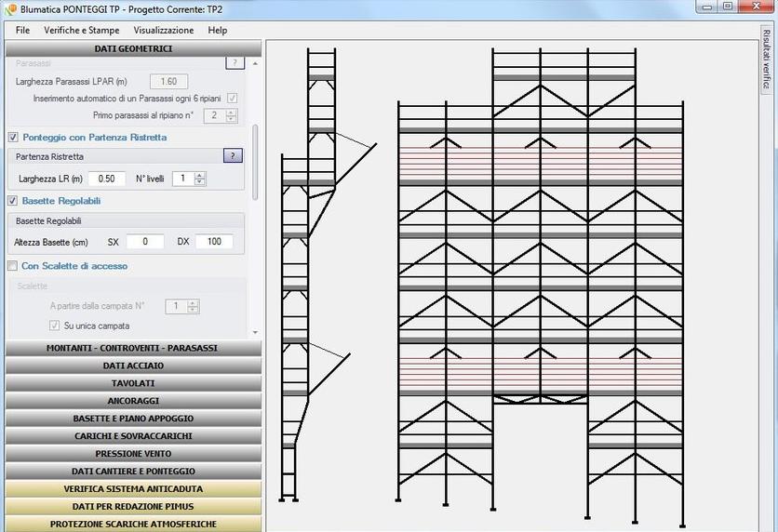Click the Parasassi section help question mark
Viewport: 778px width, 532px height.
tap(235, 63)
